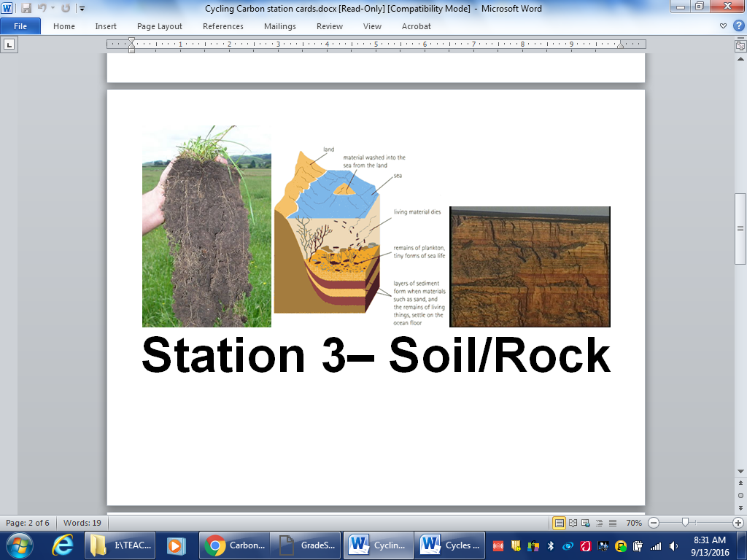Open the Acrobat tab

pyautogui.click(x=417, y=26)
